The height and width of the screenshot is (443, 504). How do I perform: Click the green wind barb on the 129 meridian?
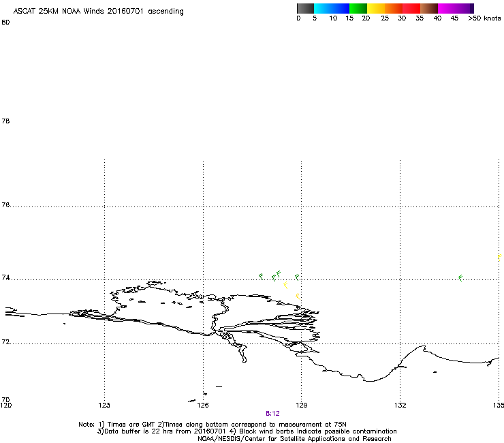coord(298,277)
